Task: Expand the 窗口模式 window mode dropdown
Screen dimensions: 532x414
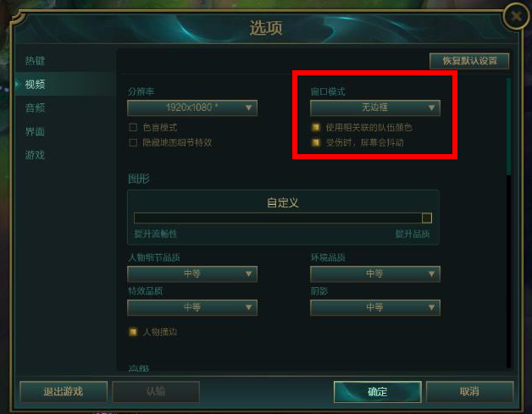Action: coord(375,108)
